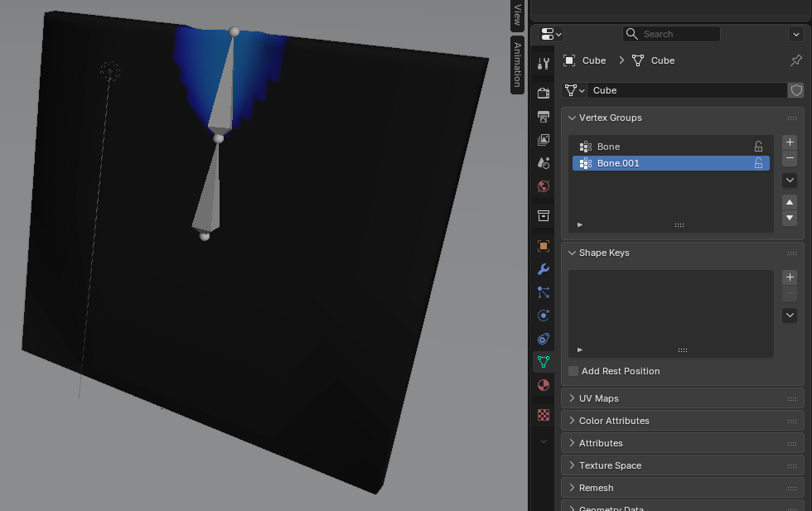
Task: Toggle lock on Bone vertex group
Action: [758, 147]
